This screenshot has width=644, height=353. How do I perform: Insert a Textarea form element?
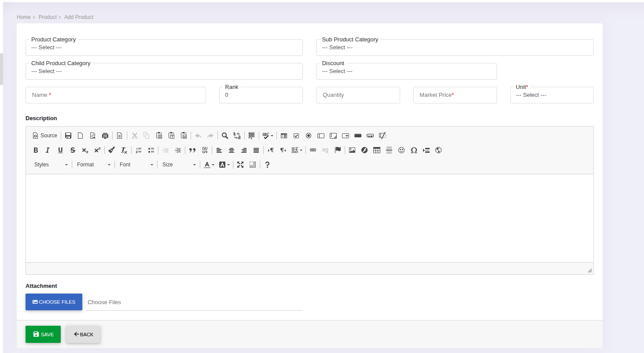[333, 136]
